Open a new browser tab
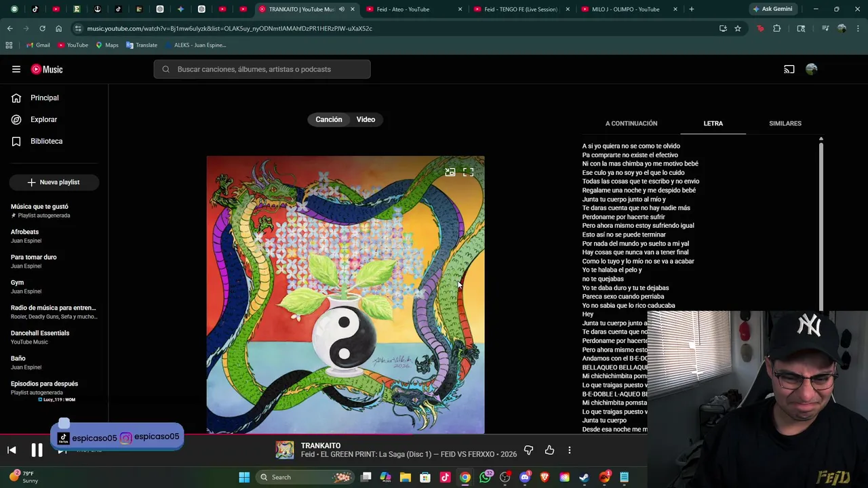The image size is (868, 488). 691,9
